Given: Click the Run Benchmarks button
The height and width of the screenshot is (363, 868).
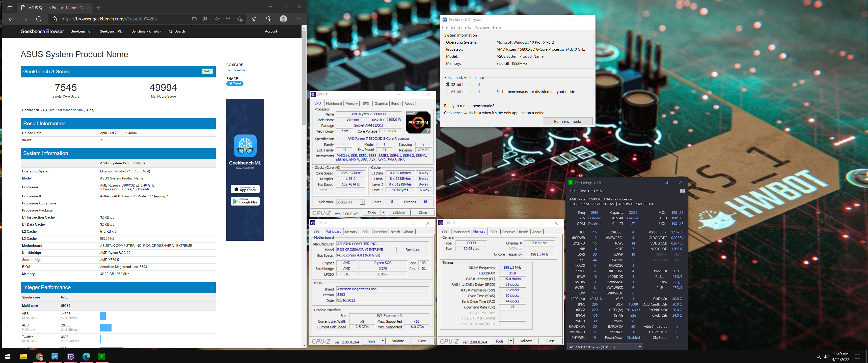Looking at the screenshot, I should 567,121.
